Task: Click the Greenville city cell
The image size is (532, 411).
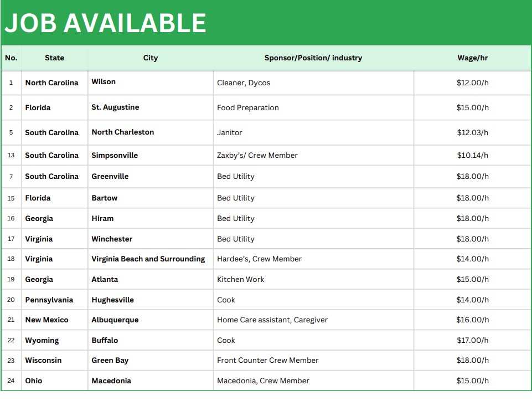Action: [110, 177]
